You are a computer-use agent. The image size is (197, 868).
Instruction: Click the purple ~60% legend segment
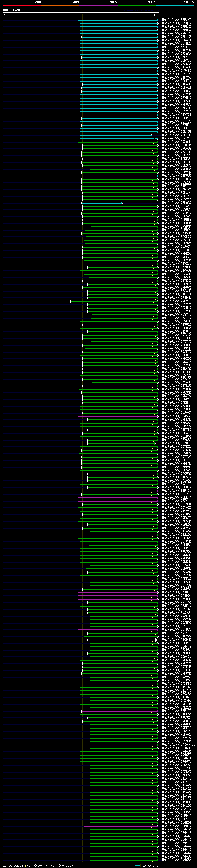99,6
